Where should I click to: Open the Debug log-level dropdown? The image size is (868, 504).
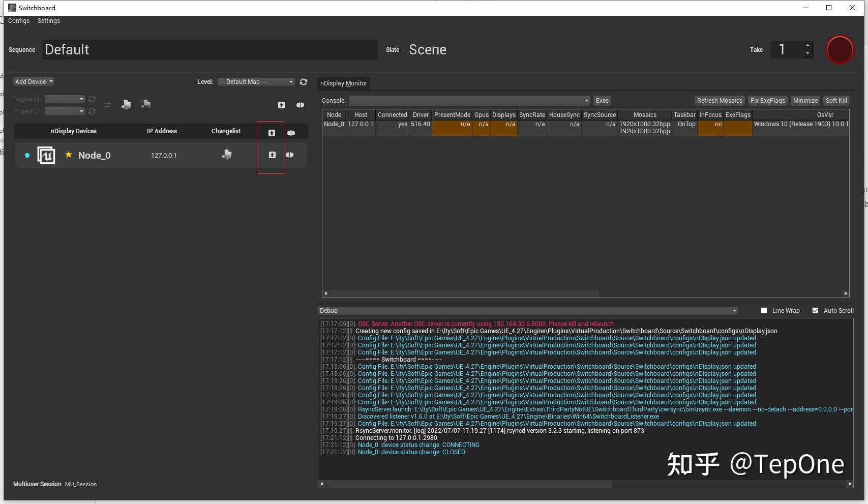(x=526, y=310)
